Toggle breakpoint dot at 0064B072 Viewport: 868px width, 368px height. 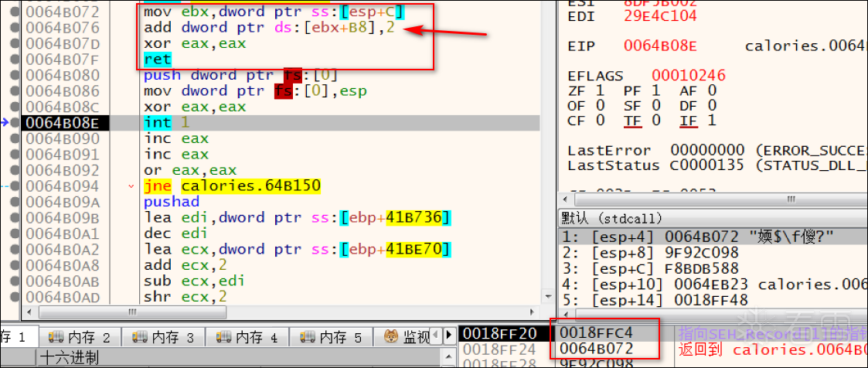point(15,12)
